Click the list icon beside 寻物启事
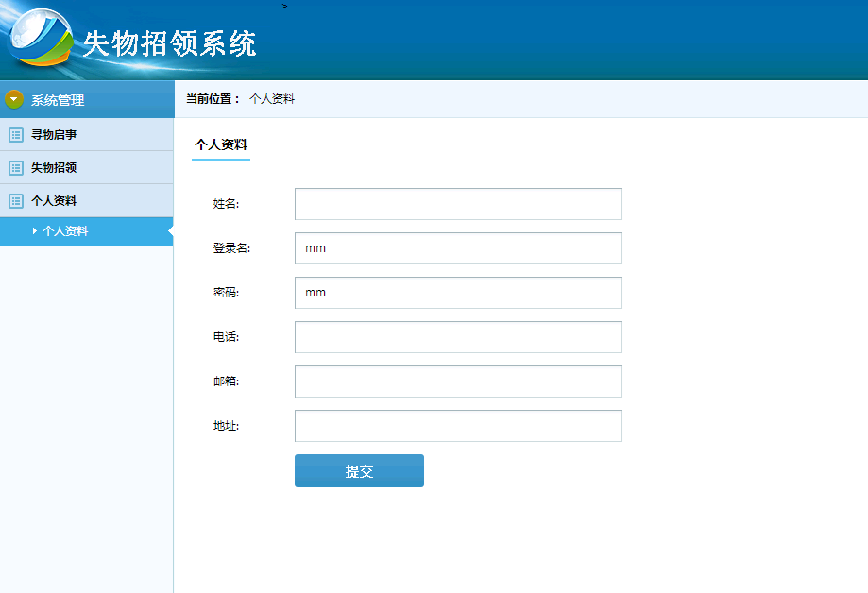The image size is (868, 593). click(x=15, y=135)
